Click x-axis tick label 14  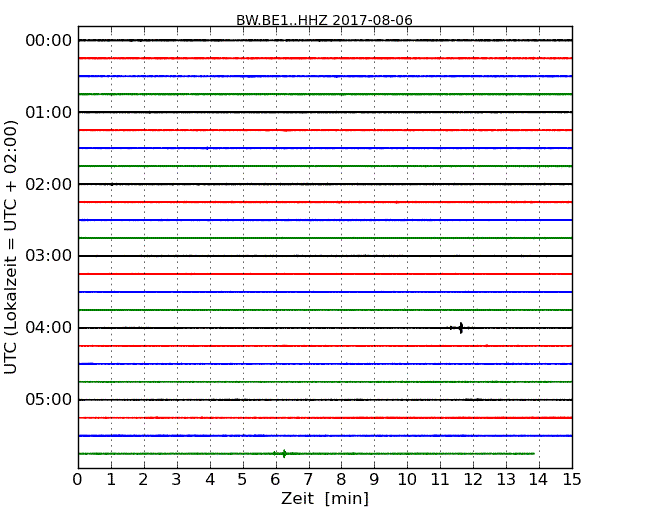pyautogui.click(x=538, y=480)
